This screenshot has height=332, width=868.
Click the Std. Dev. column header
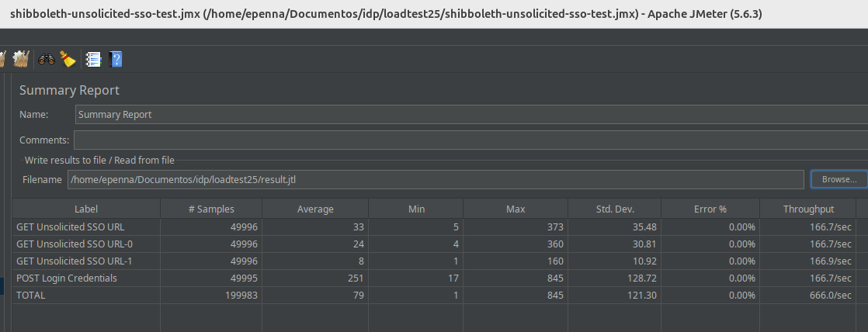pyautogui.click(x=614, y=209)
